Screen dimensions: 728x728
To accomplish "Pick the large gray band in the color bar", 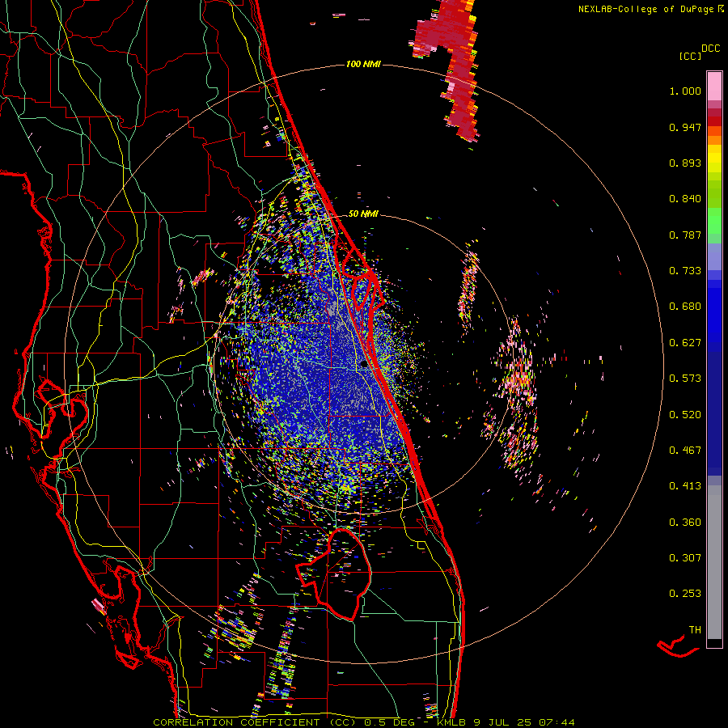I will click(714, 562).
